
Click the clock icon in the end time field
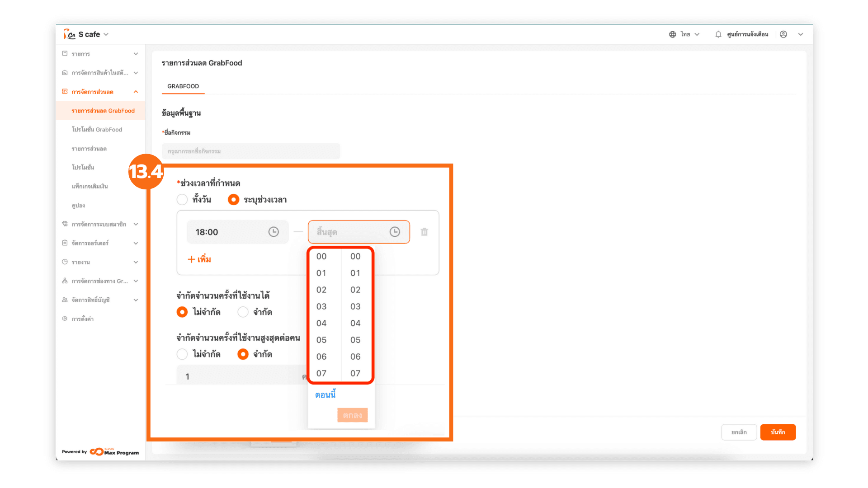[395, 232]
